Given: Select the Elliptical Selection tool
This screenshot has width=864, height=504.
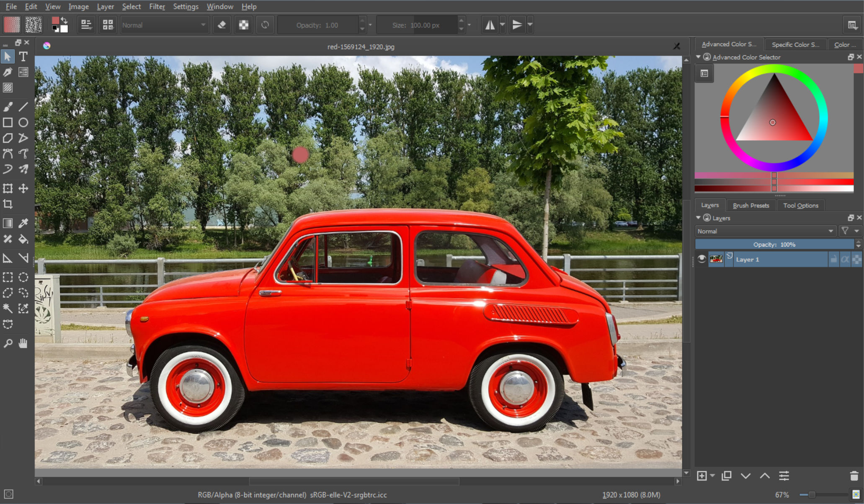Looking at the screenshot, I should tap(23, 277).
